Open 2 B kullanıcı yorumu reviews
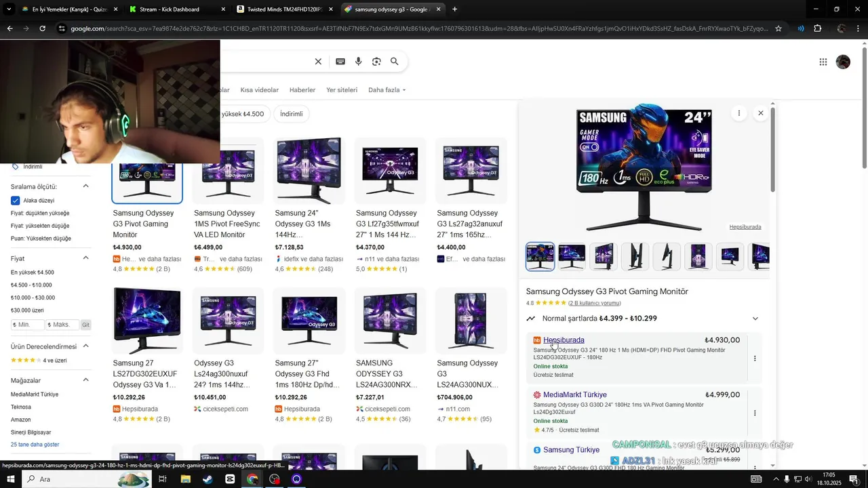This screenshot has height=488, width=868. 595,303
